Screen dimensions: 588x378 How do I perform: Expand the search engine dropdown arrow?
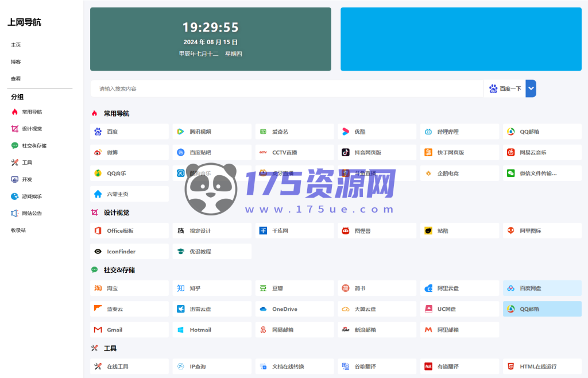(531, 88)
